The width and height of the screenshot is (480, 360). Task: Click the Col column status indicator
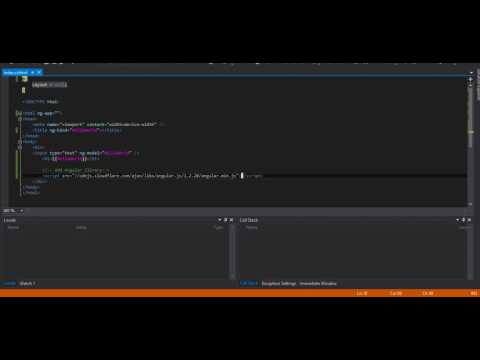click(x=396, y=293)
